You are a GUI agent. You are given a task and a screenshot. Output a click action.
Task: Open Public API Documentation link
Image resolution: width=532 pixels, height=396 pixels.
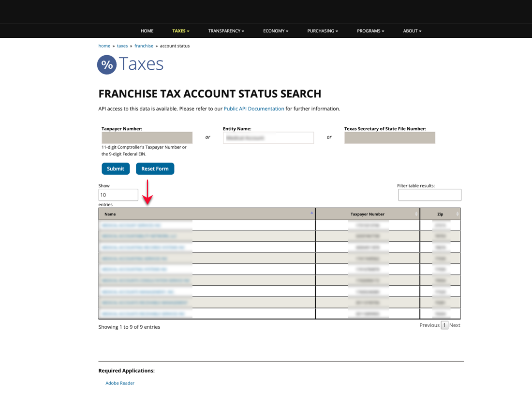point(254,108)
